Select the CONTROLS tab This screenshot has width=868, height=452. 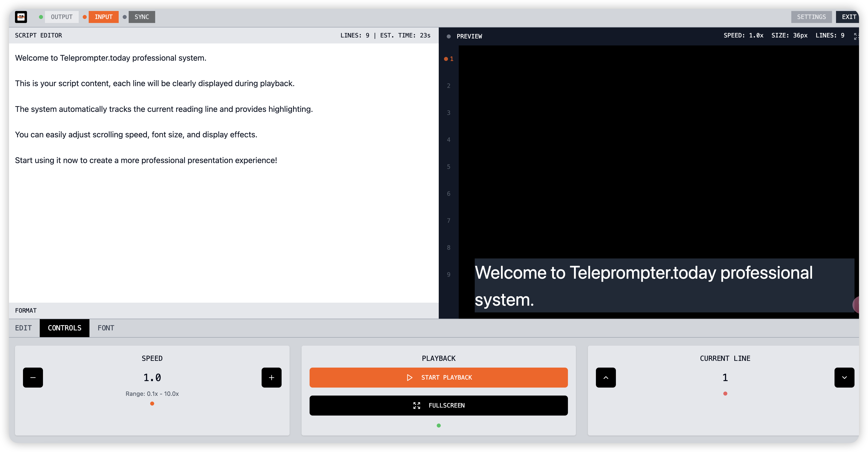(x=65, y=328)
